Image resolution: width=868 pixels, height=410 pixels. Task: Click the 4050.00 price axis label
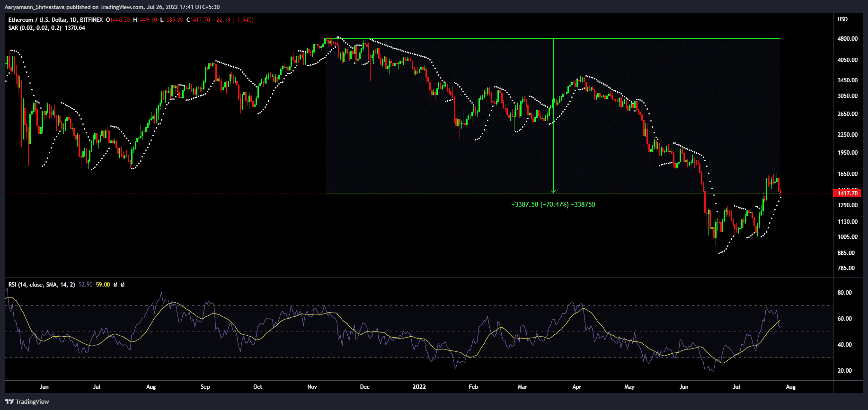[847, 60]
